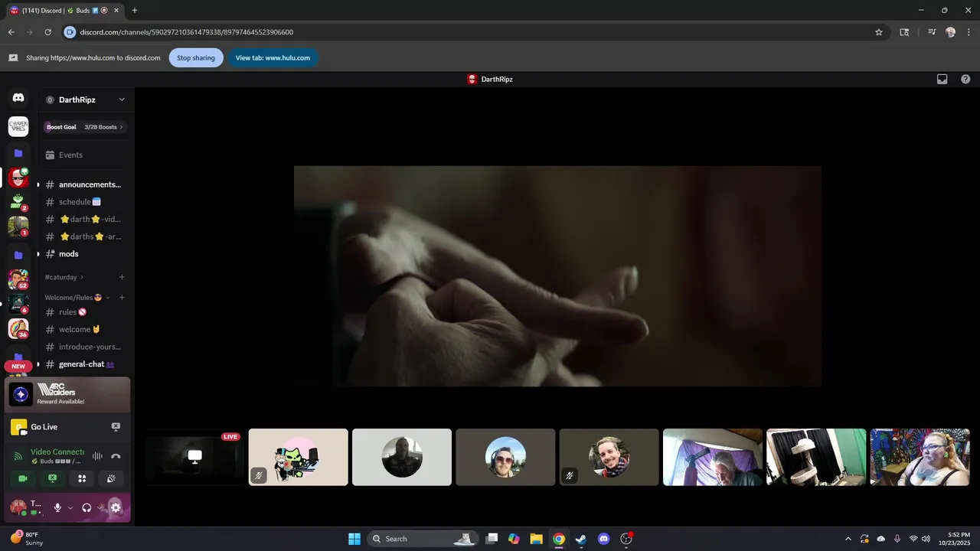Click the noise suppression waveform icon
The height and width of the screenshot is (551, 980).
click(x=97, y=456)
